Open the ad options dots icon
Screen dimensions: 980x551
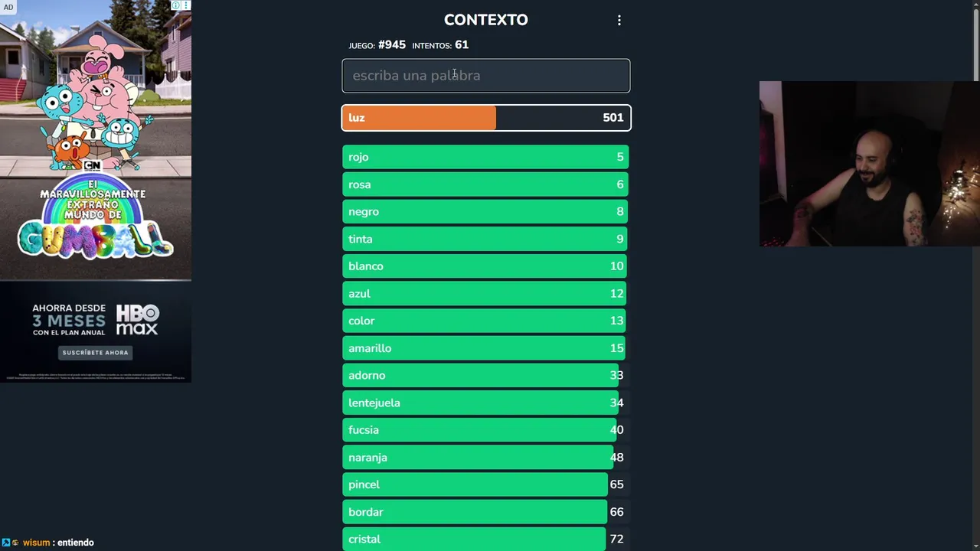[185, 5]
